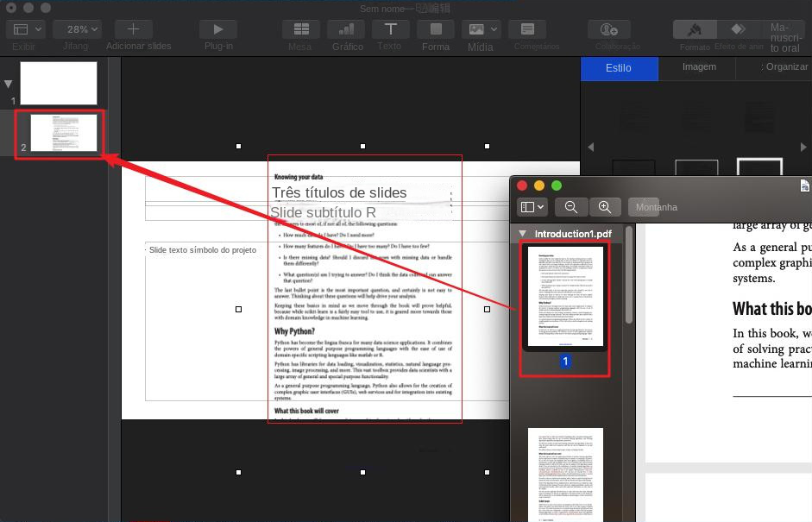Add a text box with the Texto icon
This screenshot has height=522, width=812.
point(390,29)
